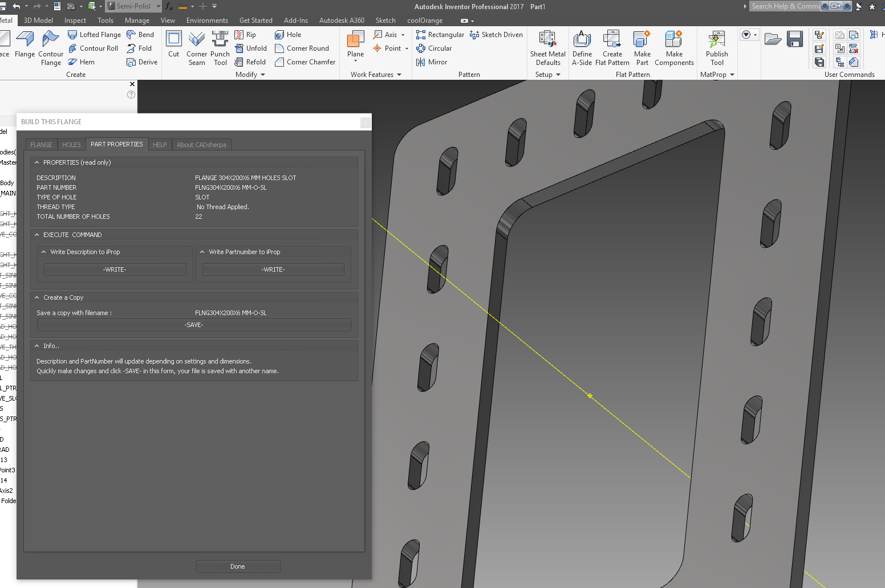Open the 3D Model ribbon tab

coord(38,21)
